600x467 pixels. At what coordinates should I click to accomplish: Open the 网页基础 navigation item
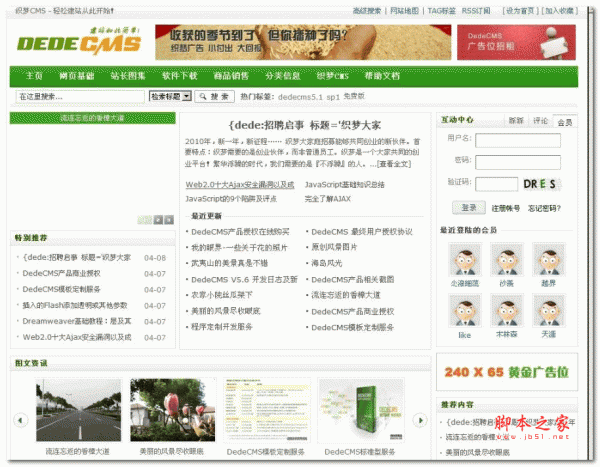click(77, 76)
